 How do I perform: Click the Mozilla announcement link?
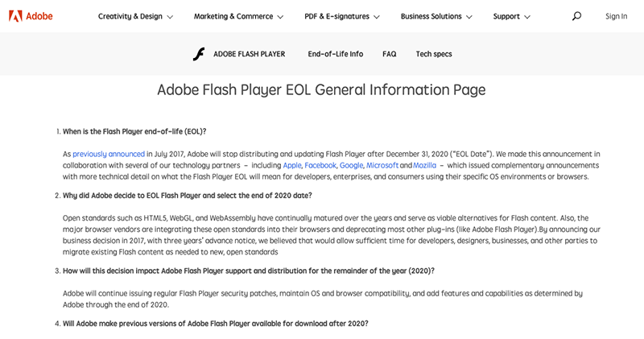tap(424, 165)
